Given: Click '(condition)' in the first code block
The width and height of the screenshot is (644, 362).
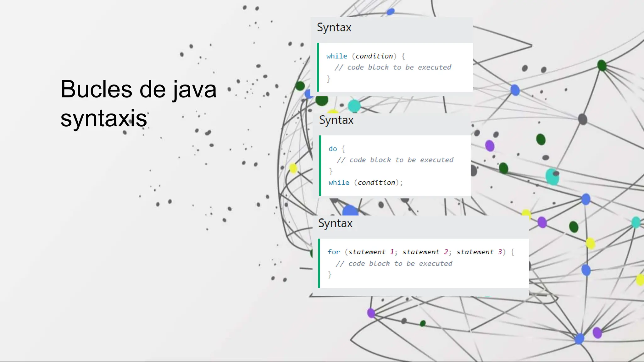Looking at the screenshot, I should (x=374, y=56).
